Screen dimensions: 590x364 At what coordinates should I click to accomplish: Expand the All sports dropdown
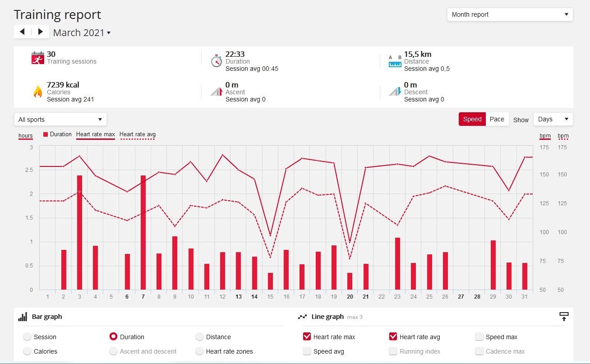click(60, 120)
